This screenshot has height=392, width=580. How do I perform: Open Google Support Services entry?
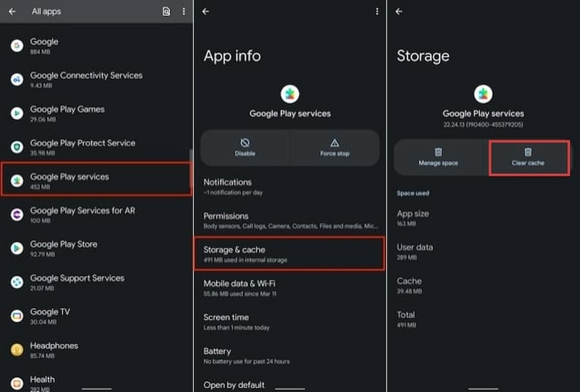(96, 283)
